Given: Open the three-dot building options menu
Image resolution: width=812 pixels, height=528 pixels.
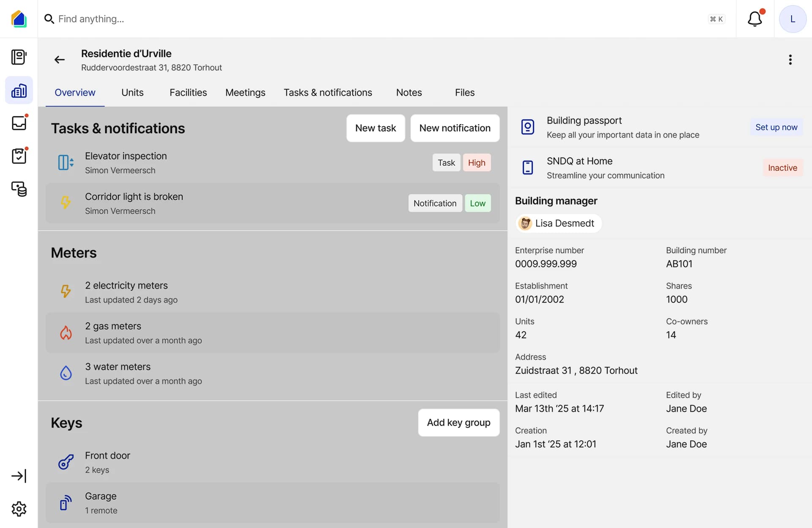Looking at the screenshot, I should tap(790, 60).
